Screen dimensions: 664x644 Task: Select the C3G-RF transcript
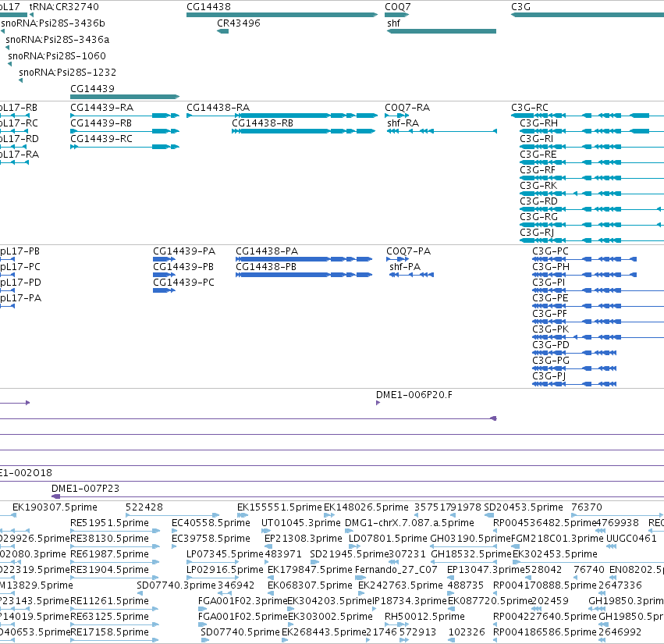(591, 178)
